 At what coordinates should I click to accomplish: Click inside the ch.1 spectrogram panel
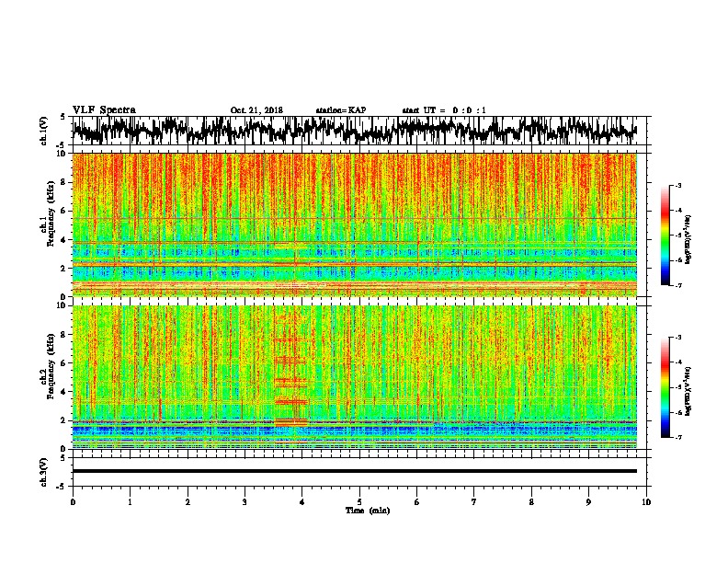[x=355, y=224]
